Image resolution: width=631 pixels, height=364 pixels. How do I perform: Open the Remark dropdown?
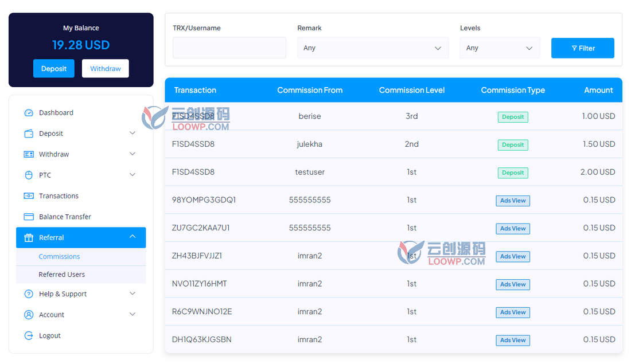point(373,48)
